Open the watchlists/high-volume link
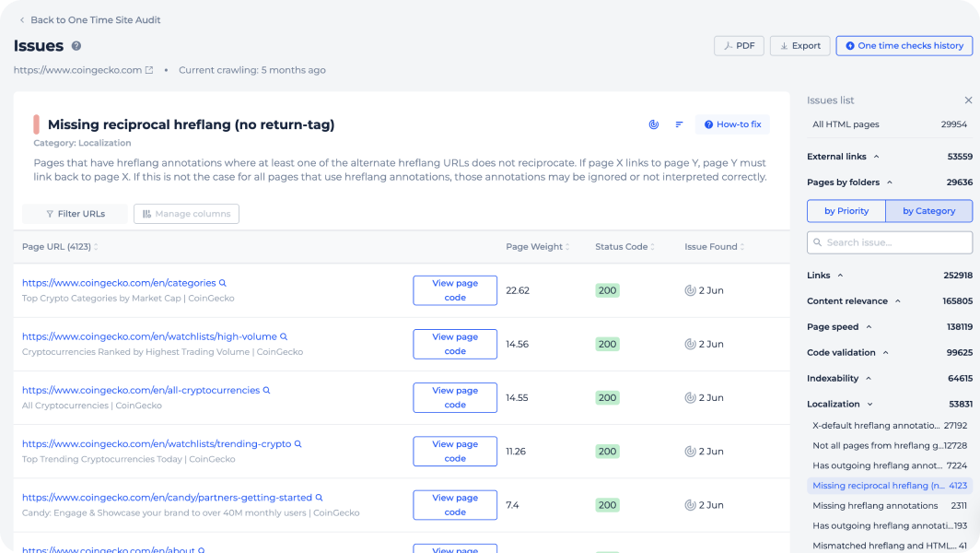 click(149, 336)
